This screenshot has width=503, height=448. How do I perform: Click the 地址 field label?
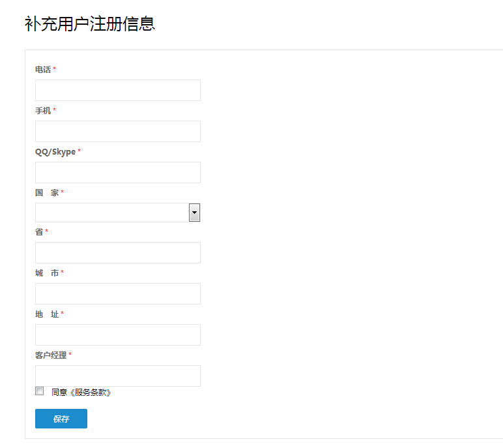coord(47,314)
